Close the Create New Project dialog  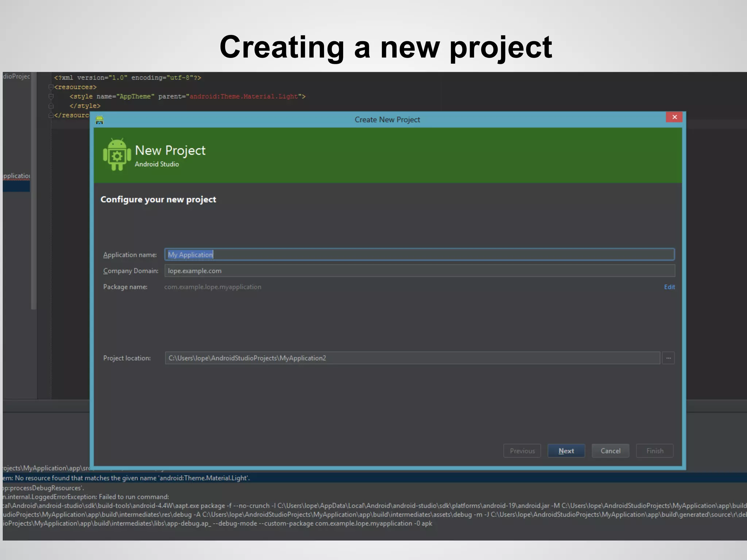(x=674, y=117)
